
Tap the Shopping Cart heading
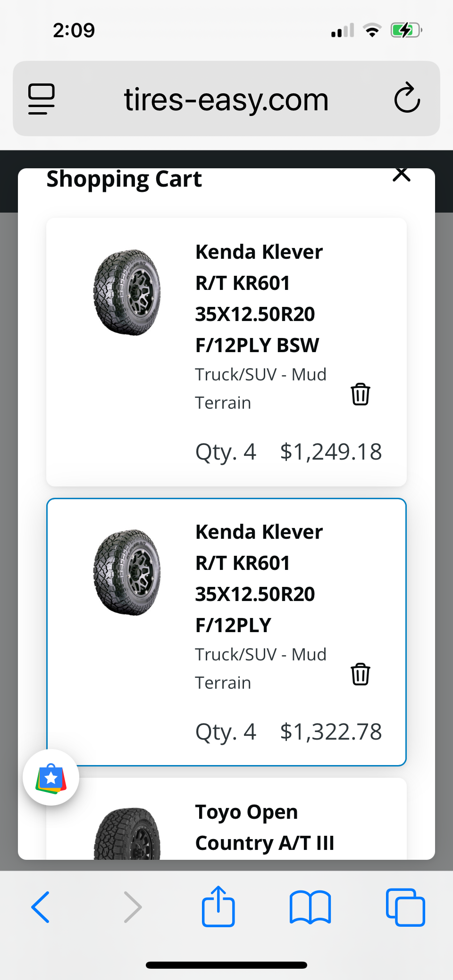click(x=124, y=180)
